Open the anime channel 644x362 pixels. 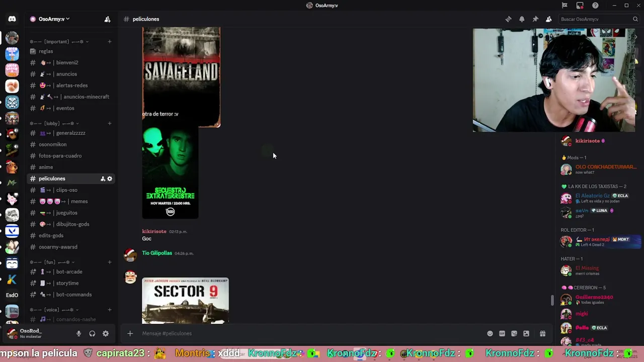[x=70, y=167]
